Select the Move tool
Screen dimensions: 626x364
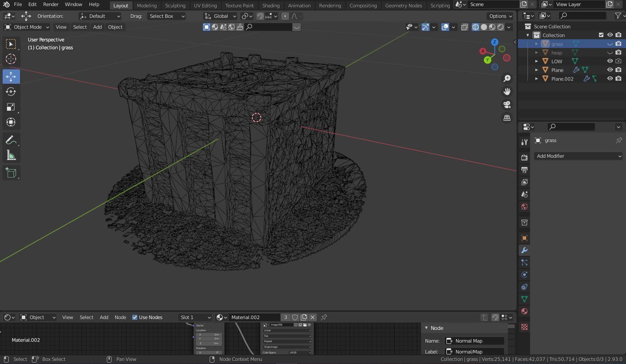[11, 77]
